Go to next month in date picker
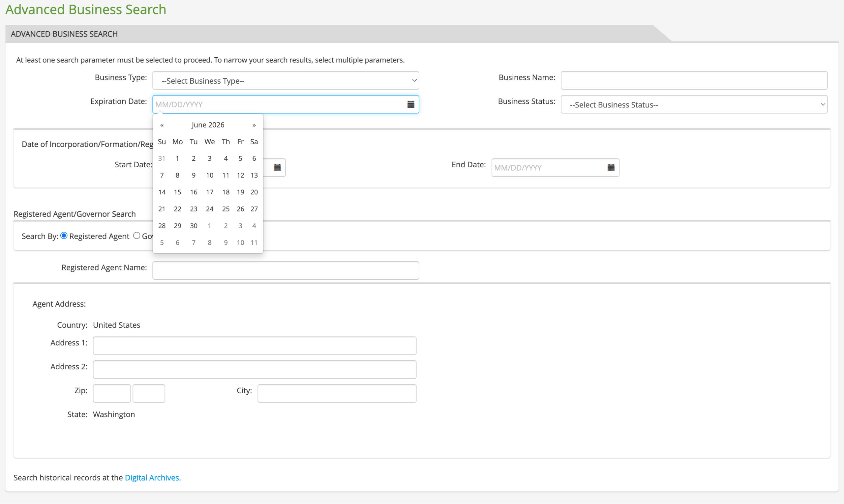 [x=254, y=125]
